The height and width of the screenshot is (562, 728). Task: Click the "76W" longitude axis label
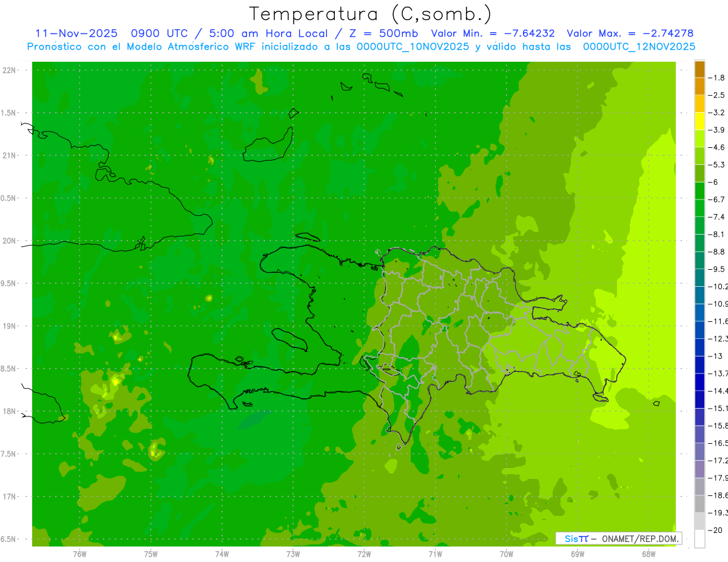79,554
